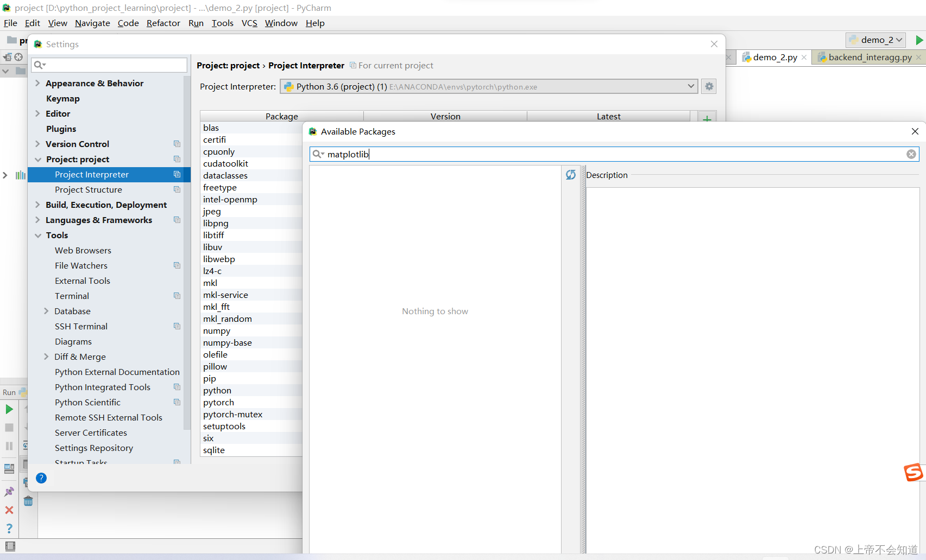The image size is (926, 560).
Task: Expand the Database node
Action: (46, 311)
